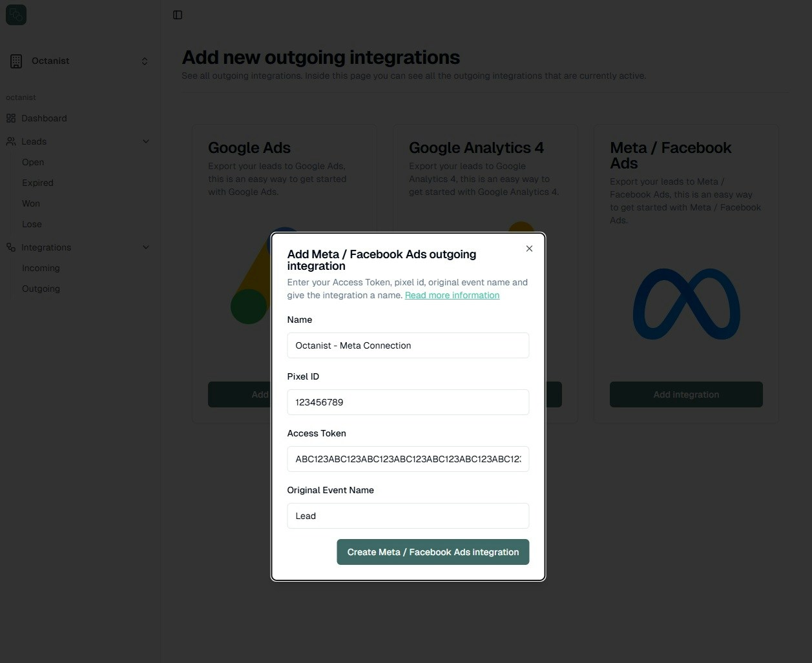
Task: Click the Octanist app logo
Action: pyautogui.click(x=16, y=15)
